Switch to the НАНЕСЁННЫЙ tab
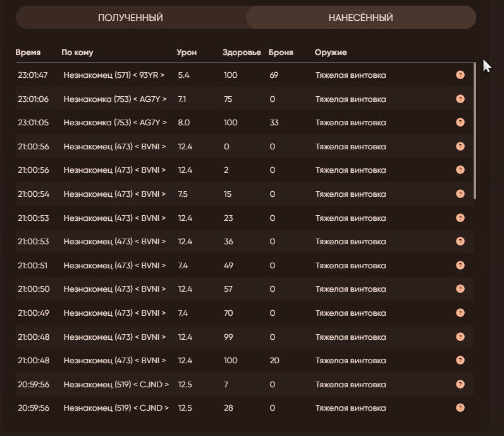504x436 pixels. (360, 17)
